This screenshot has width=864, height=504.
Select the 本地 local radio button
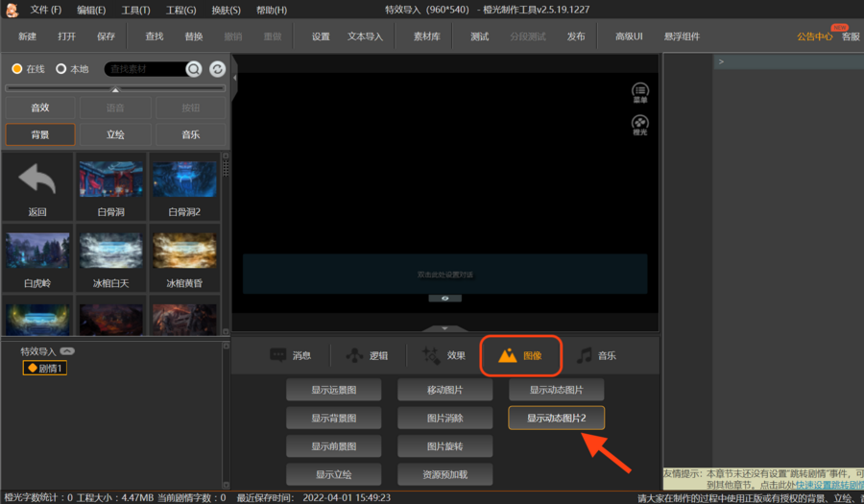click(61, 69)
